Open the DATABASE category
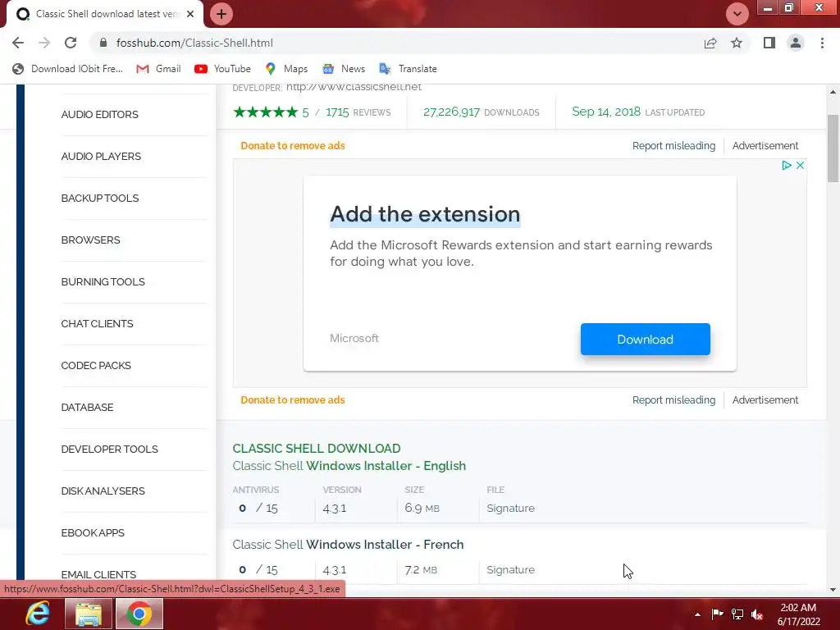Image resolution: width=840 pixels, height=630 pixels. (x=87, y=407)
